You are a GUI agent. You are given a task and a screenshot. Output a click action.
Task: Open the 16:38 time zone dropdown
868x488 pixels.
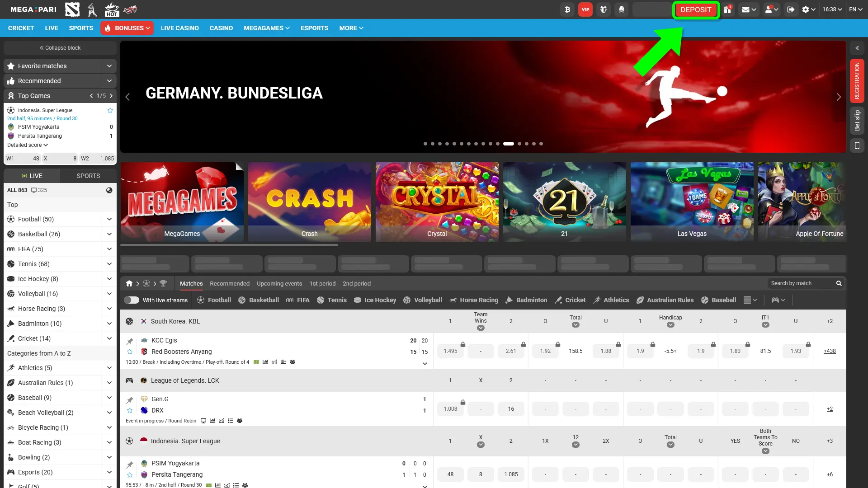click(832, 9)
